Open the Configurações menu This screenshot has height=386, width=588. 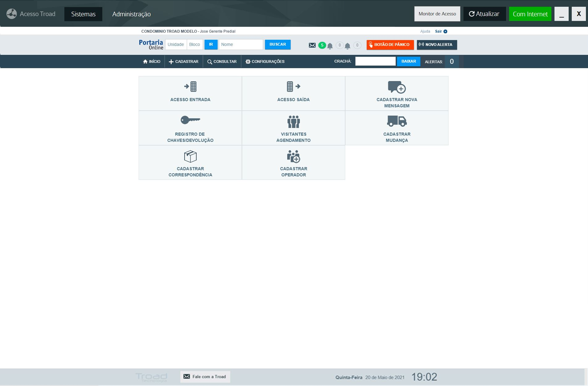coord(265,62)
